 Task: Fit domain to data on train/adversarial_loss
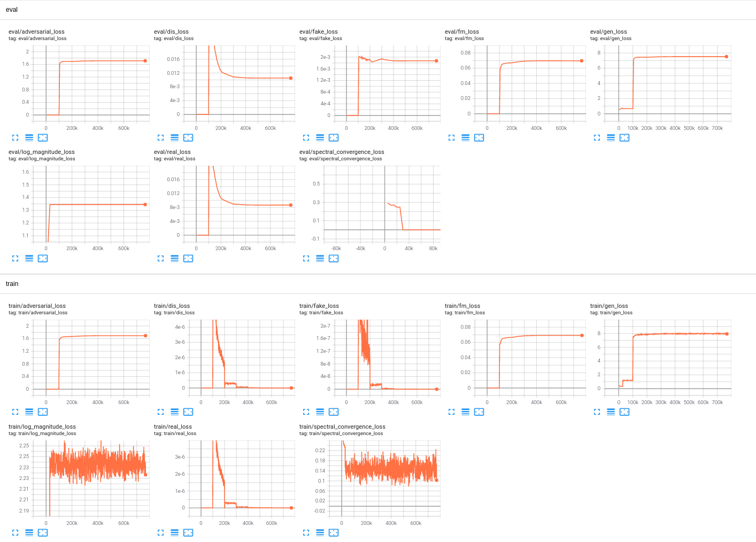click(43, 412)
